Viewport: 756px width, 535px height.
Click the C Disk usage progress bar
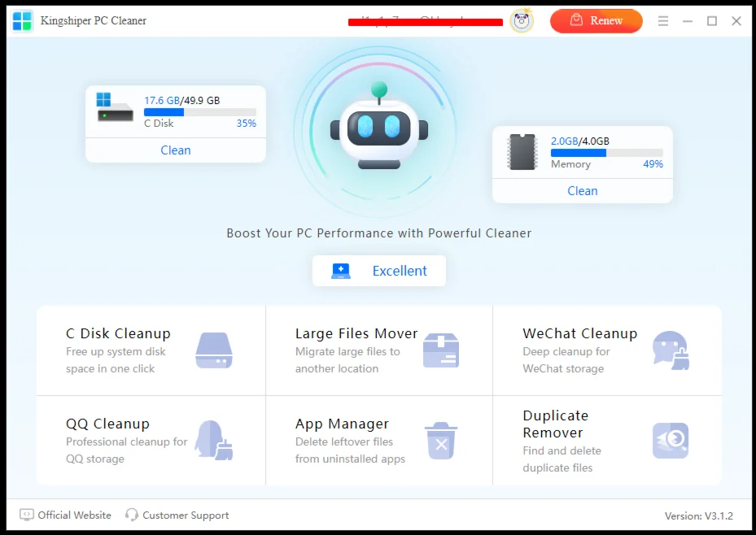point(200,112)
